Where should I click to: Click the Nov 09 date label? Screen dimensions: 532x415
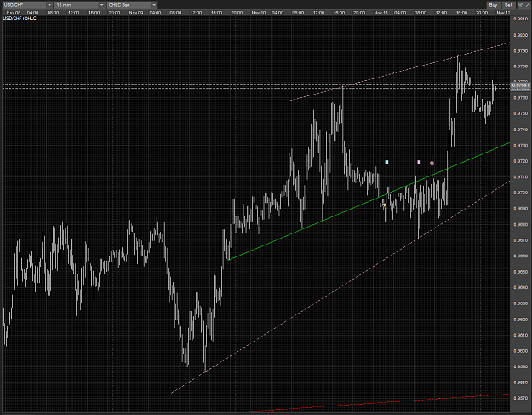(x=135, y=13)
